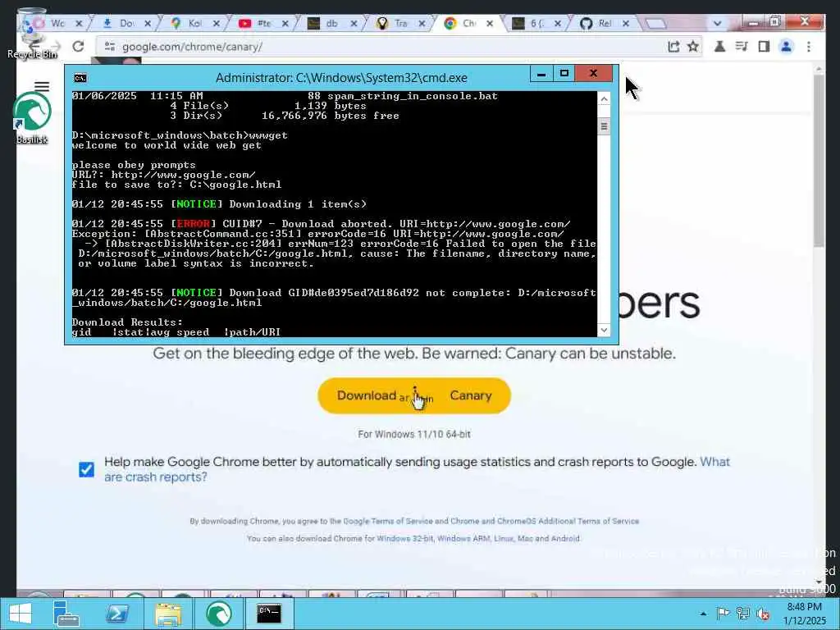Close the YouTube '#te' tab
The width and height of the screenshot is (840, 630).
click(285, 23)
